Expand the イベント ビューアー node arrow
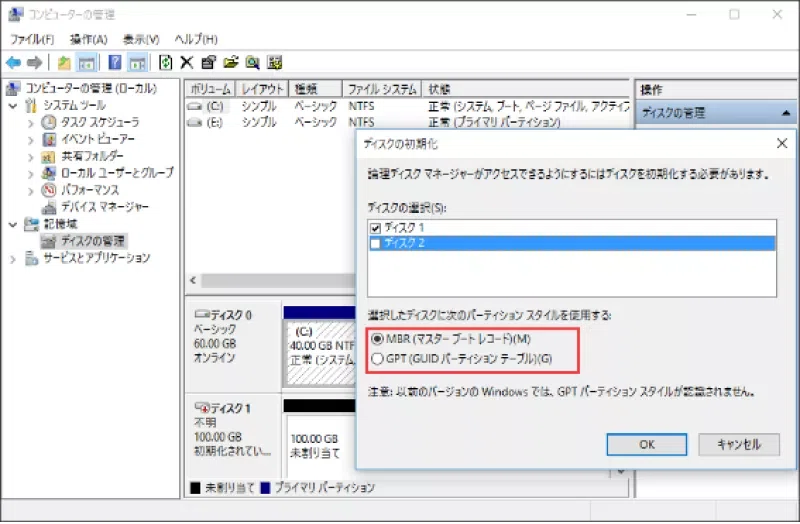 pyautogui.click(x=31, y=140)
